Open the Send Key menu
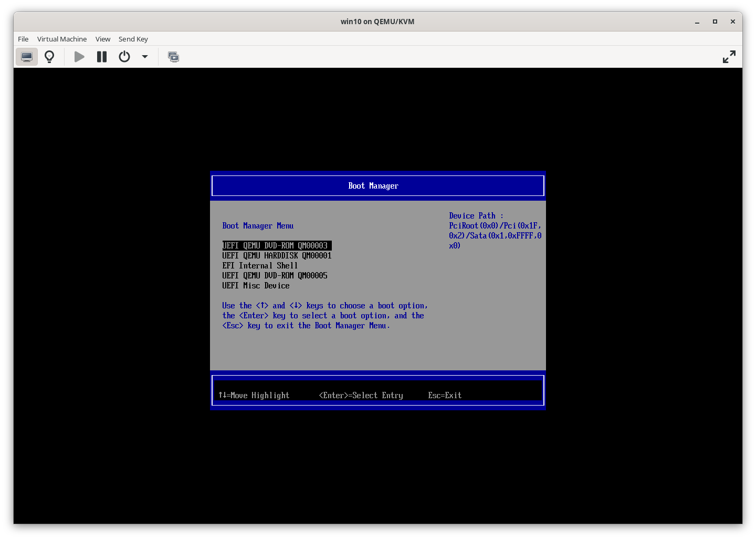The width and height of the screenshot is (756, 539). (x=133, y=39)
